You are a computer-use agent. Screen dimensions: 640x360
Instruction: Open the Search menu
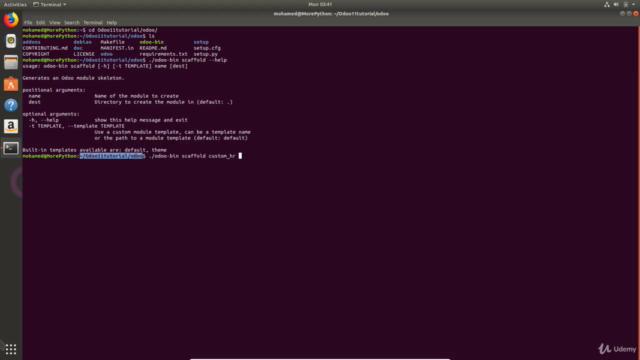pyautogui.click(x=72, y=23)
